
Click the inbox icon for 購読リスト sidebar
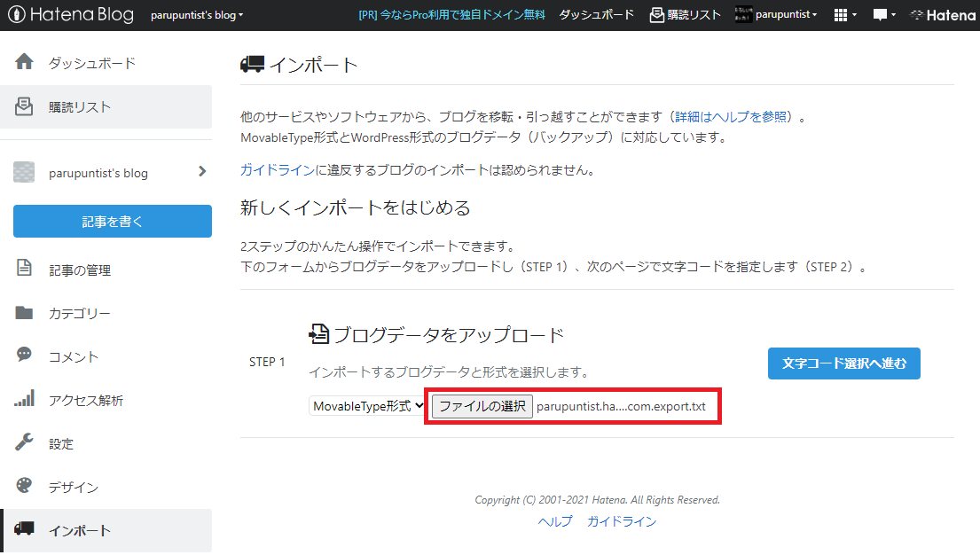pos(24,106)
